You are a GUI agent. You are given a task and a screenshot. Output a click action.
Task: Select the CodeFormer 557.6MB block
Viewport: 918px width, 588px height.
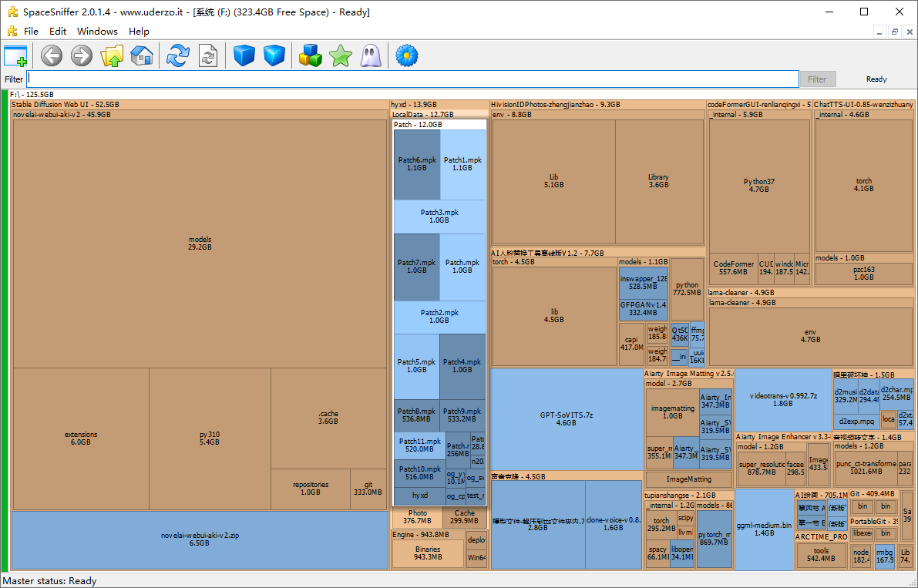(x=734, y=268)
